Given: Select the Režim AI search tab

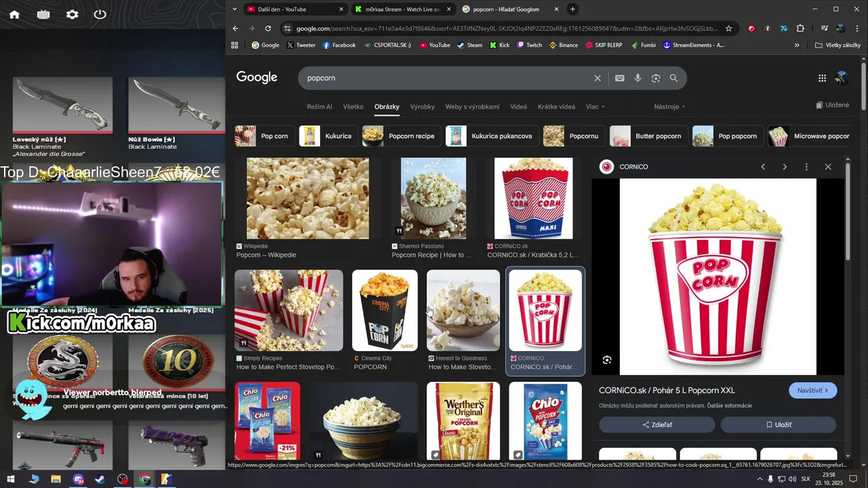Looking at the screenshot, I should (x=319, y=106).
